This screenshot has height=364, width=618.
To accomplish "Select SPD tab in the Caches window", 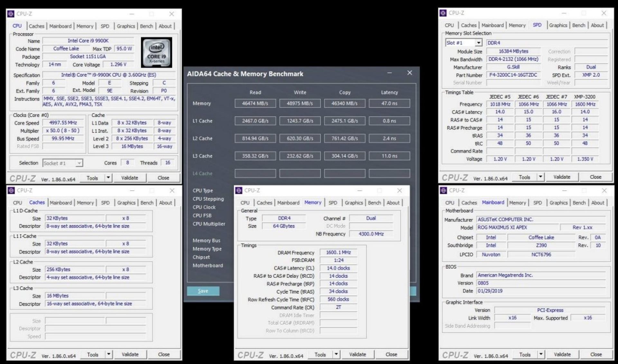I will tap(105, 203).
